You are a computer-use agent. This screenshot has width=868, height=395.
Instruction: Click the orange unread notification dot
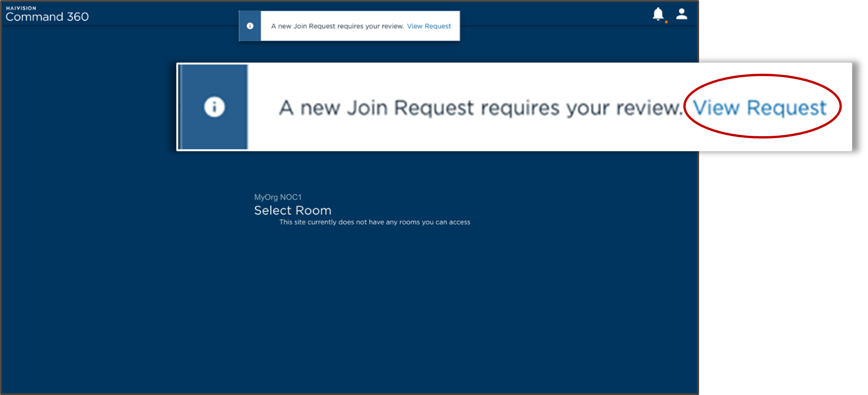point(666,22)
